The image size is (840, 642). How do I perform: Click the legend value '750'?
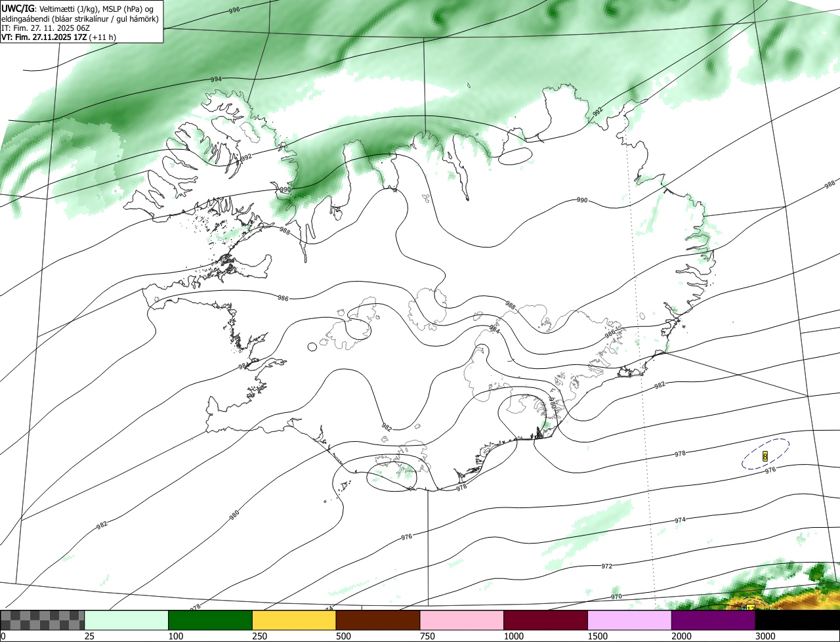(428, 636)
